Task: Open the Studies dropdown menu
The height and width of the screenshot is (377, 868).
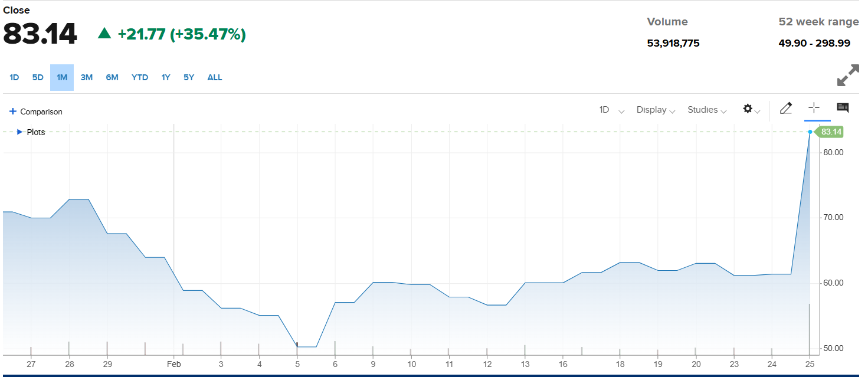Action: pyautogui.click(x=706, y=110)
